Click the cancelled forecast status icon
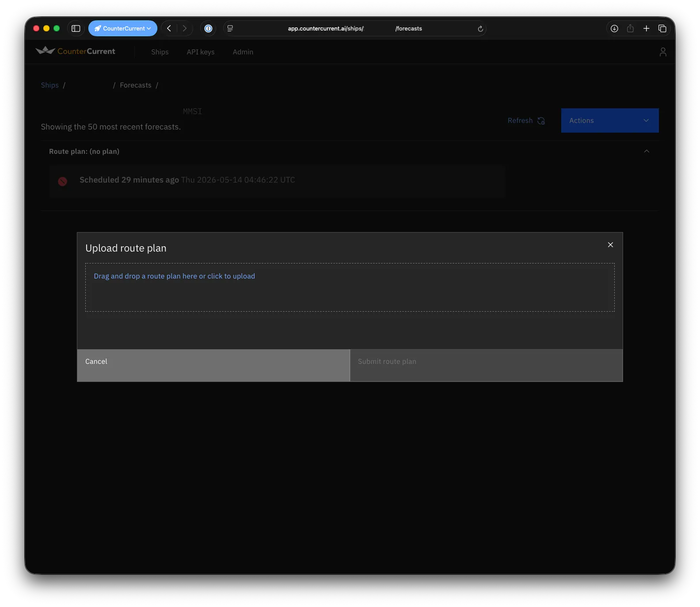This screenshot has height=607, width=700. [63, 181]
